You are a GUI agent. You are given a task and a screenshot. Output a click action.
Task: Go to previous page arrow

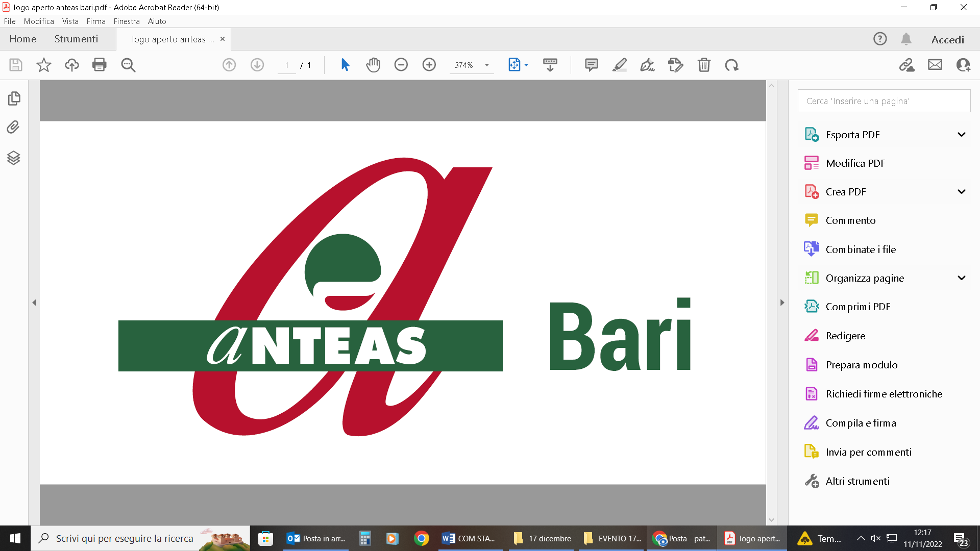point(229,65)
